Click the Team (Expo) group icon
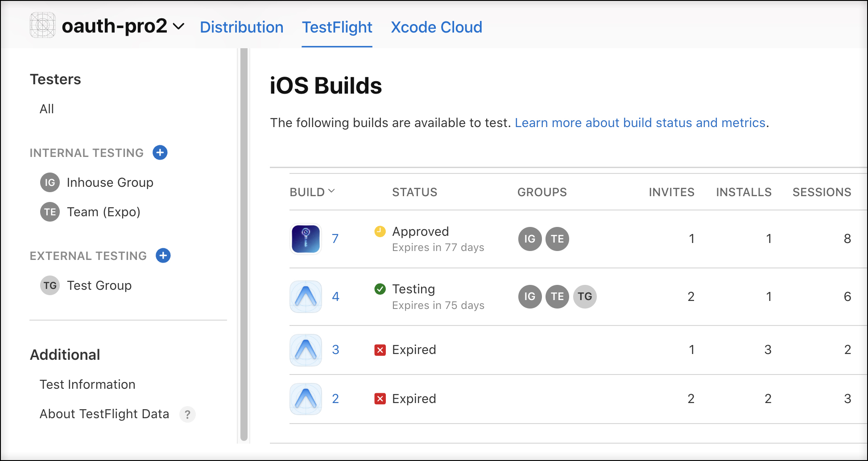 [50, 212]
